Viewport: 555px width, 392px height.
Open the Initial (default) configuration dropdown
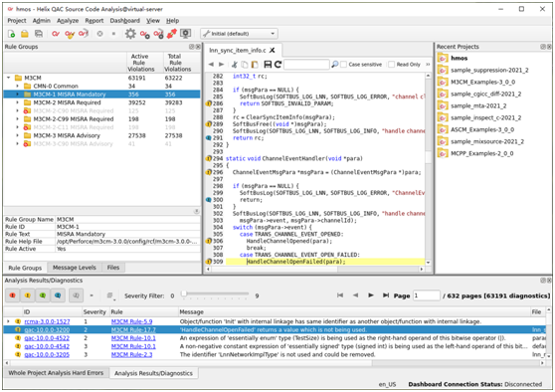(239, 34)
